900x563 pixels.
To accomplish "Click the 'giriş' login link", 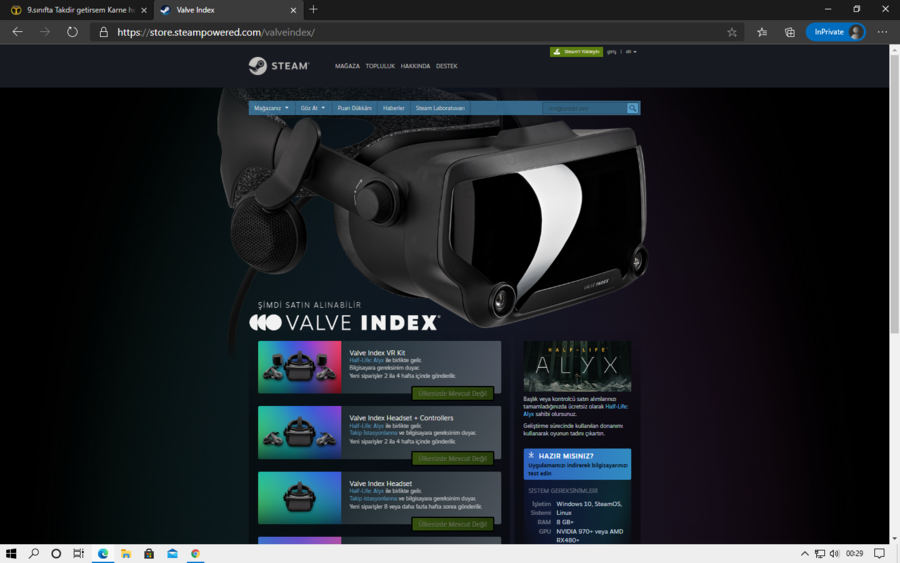I will click(612, 52).
